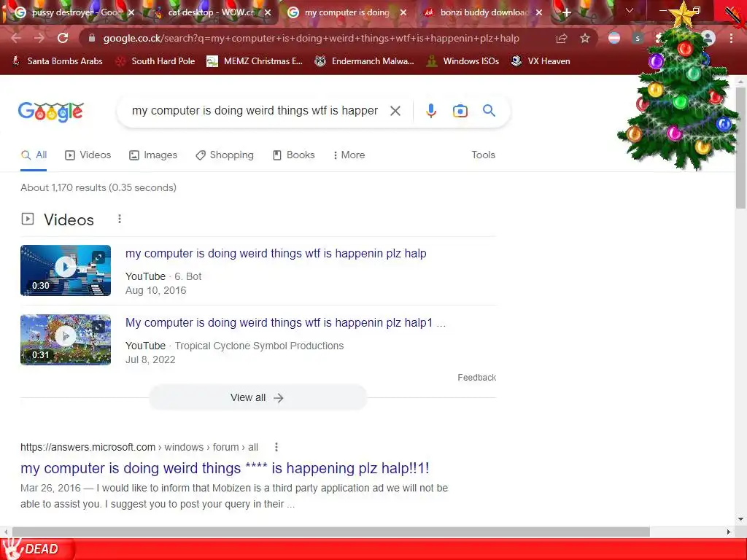Switch to Videos results

point(88,155)
